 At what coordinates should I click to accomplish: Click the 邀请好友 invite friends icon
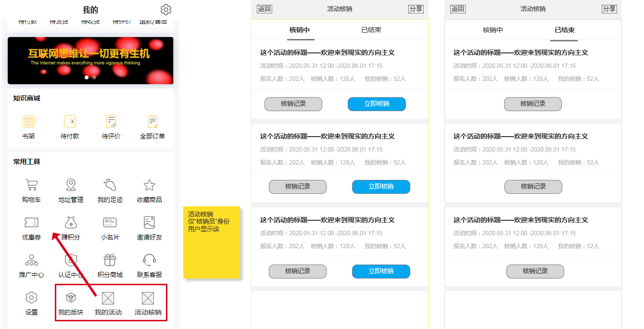[x=149, y=222]
